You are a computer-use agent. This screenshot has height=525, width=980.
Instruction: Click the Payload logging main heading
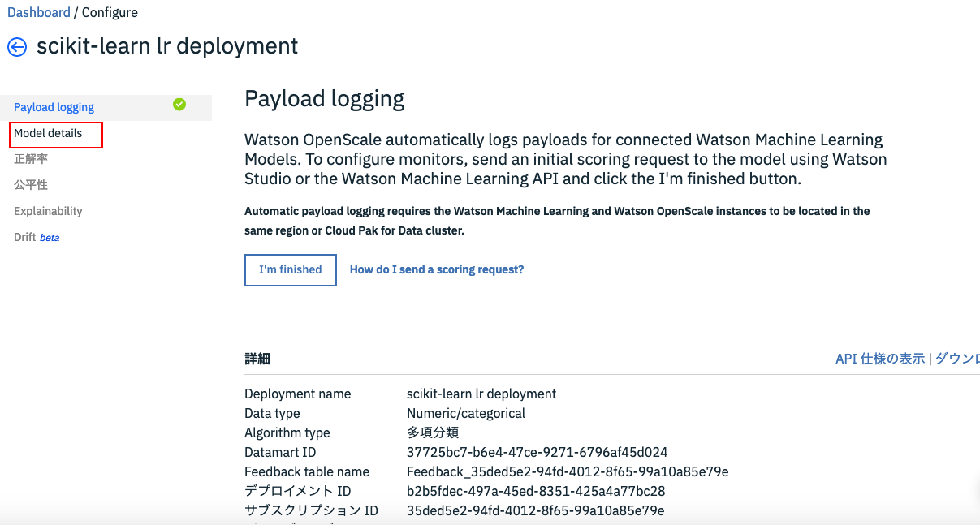(325, 99)
